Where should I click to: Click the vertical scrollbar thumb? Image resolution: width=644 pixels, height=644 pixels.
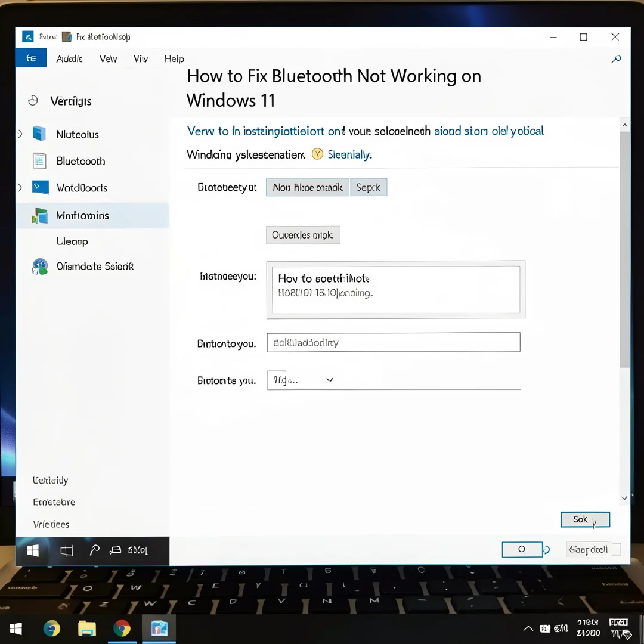coord(625,250)
